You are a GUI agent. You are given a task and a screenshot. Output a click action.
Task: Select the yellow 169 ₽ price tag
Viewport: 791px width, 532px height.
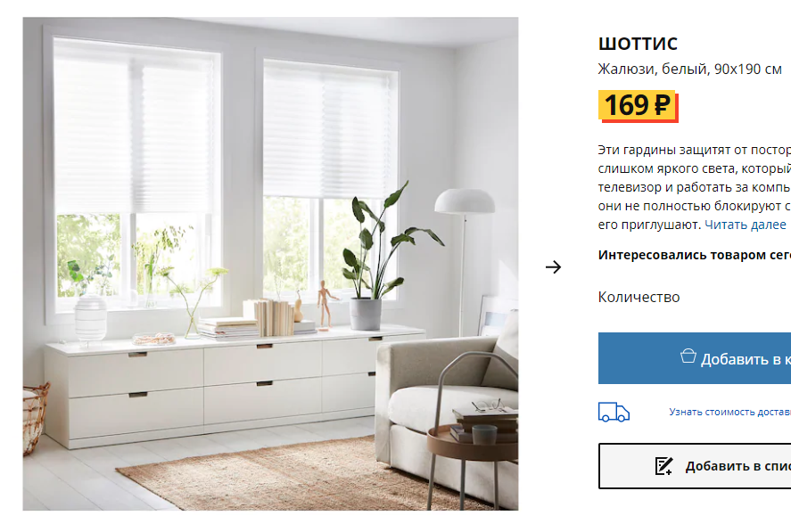click(x=639, y=106)
